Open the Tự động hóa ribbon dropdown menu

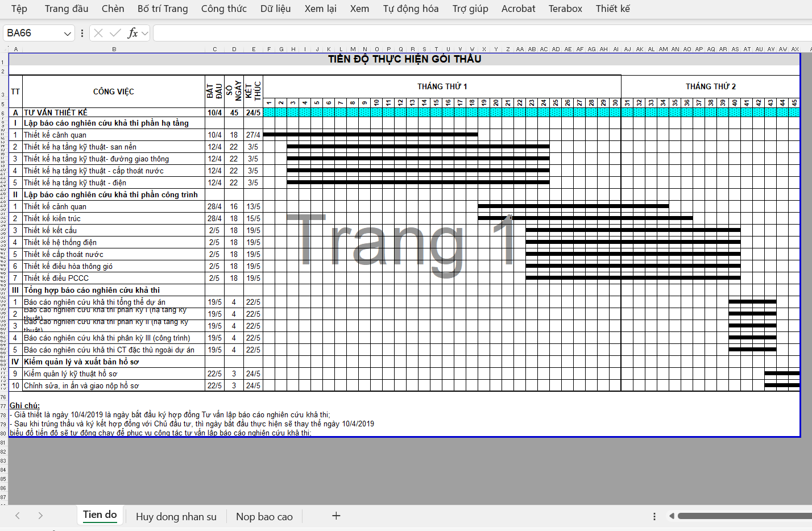[411, 9]
